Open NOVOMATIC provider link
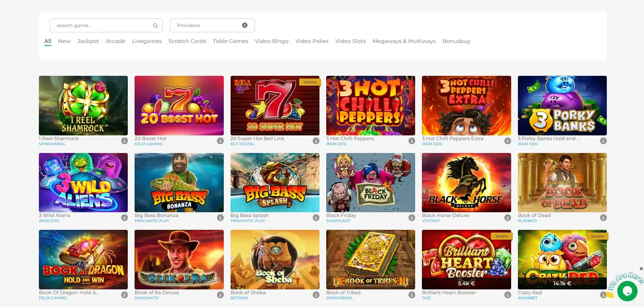644x307 pixels. [147, 298]
